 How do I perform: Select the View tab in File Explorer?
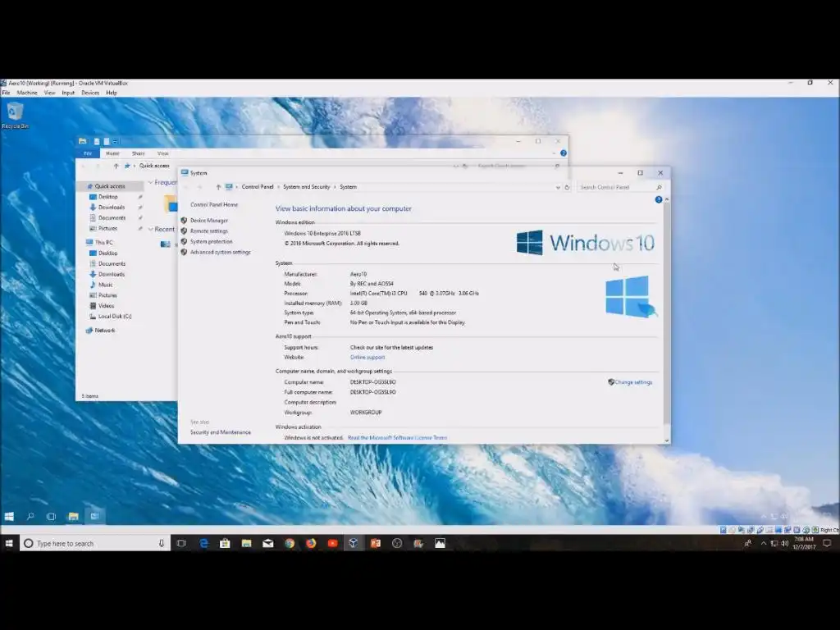point(163,153)
